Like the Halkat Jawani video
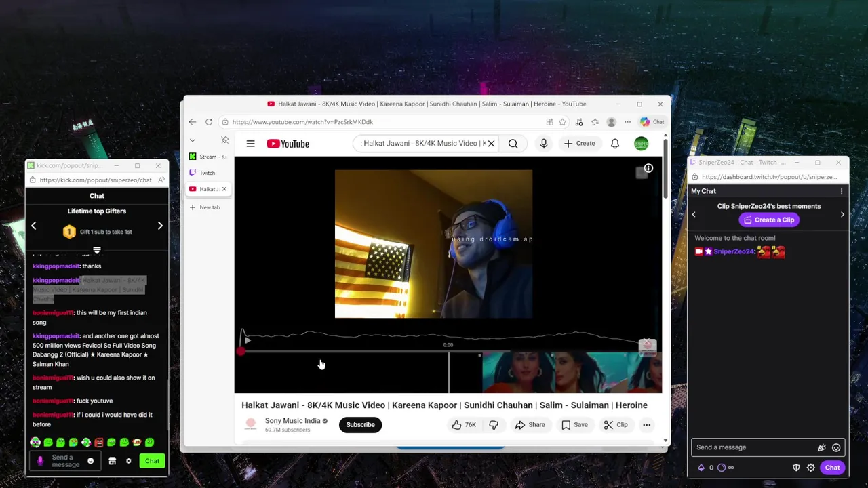Screen dimensions: 868x488 tap(465, 425)
